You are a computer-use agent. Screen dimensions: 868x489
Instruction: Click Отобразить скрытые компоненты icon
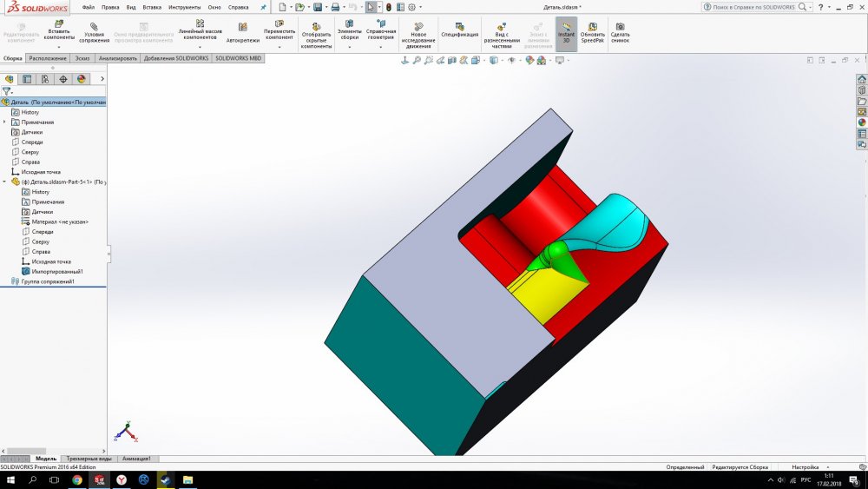click(x=316, y=26)
